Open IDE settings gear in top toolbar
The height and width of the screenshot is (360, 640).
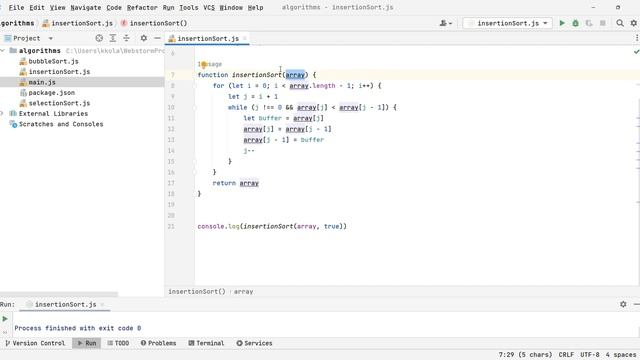tap(633, 23)
